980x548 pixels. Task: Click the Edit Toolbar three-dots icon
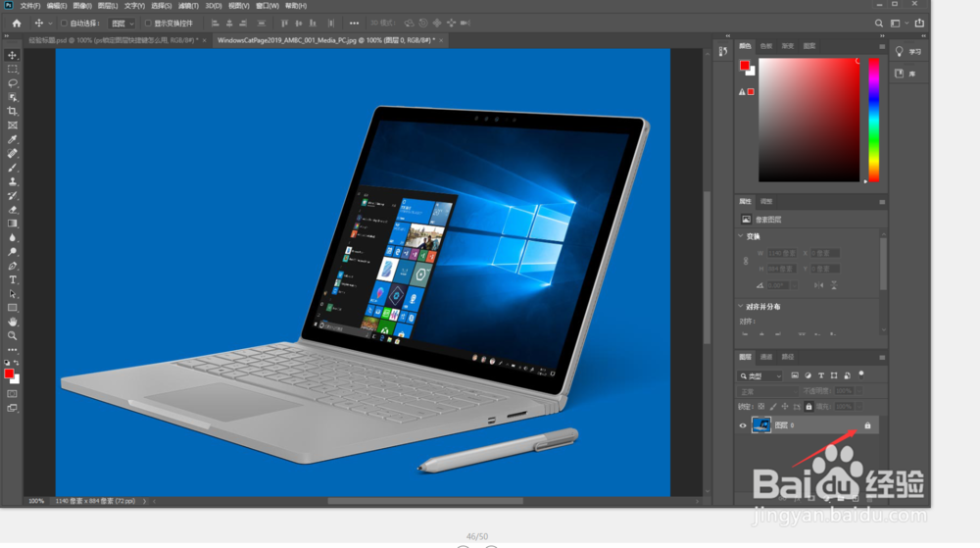(x=12, y=350)
